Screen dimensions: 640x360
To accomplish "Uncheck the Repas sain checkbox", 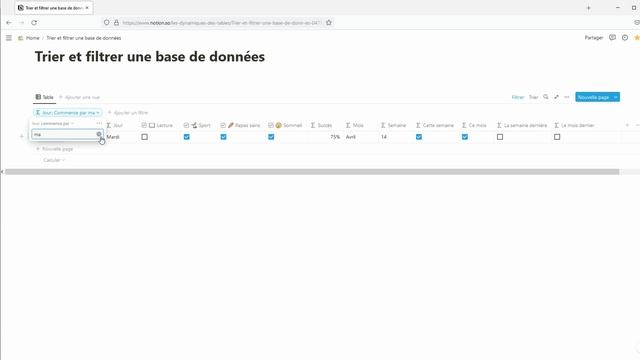I will point(223,137).
